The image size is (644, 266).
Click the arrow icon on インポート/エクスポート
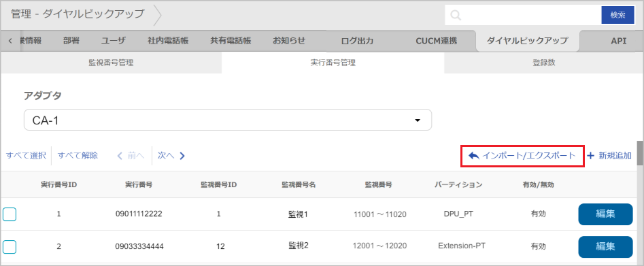click(x=473, y=156)
